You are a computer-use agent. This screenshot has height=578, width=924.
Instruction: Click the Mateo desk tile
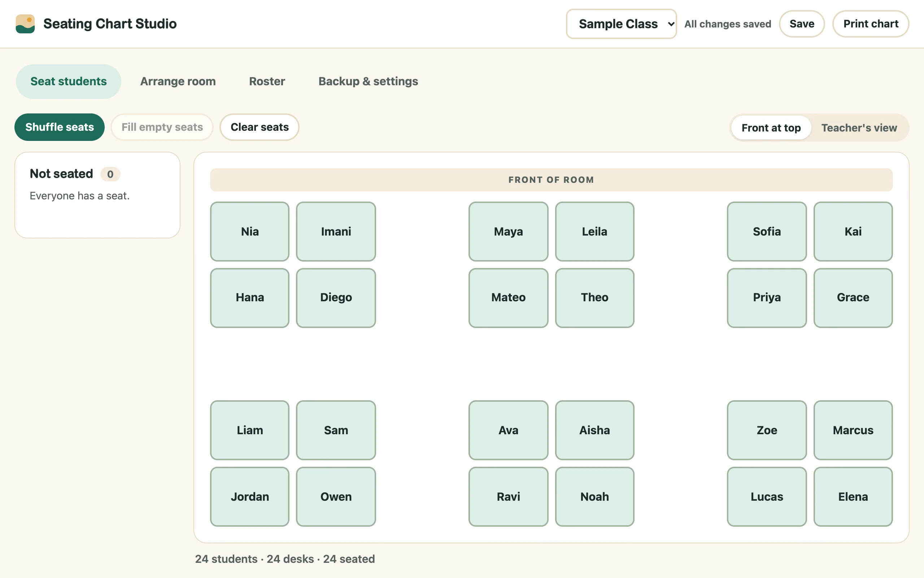[x=508, y=297]
